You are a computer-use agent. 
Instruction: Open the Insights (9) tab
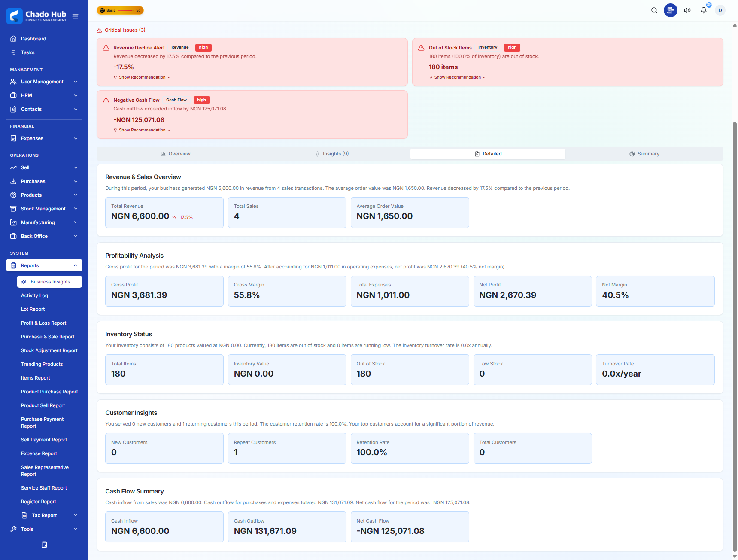point(332,154)
